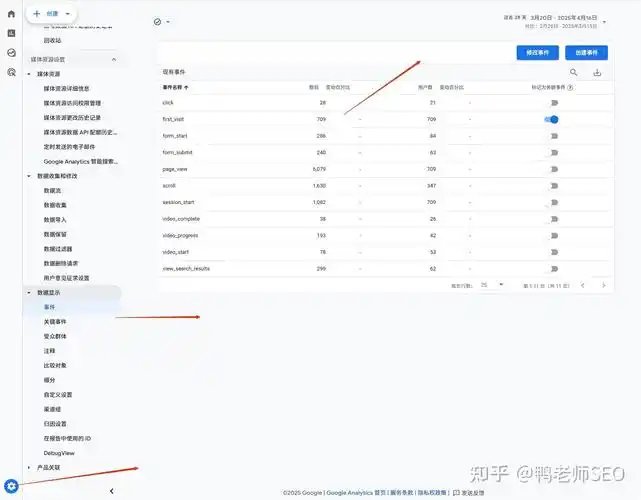Viewport: 641px width, 500px height.
Task: Toggle key event switch for video_complete
Action: [554, 219]
